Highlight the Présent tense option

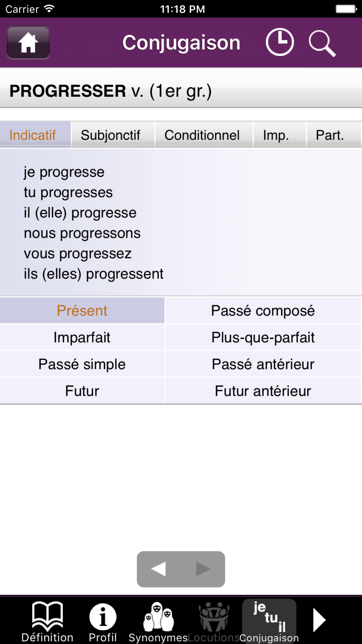(x=82, y=310)
